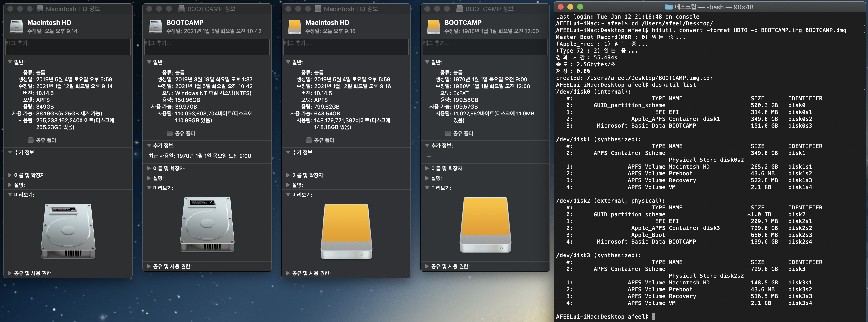Expand Name & Extension section in NTFS BOOTCAMP window

149,168
